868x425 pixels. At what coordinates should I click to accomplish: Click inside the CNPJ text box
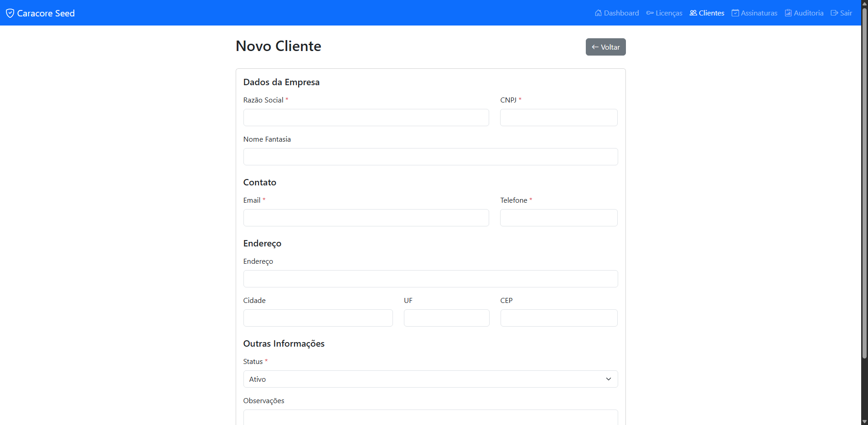(558, 117)
